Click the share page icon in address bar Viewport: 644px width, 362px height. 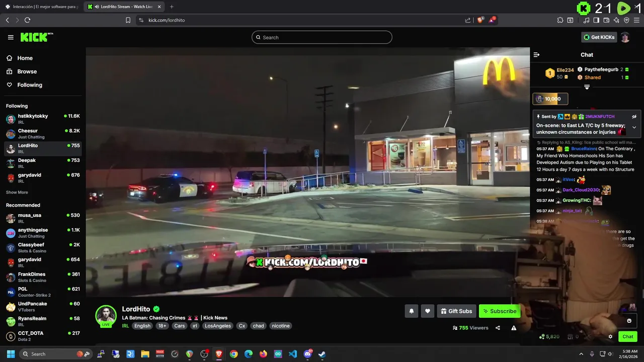(x=468, y=20)
